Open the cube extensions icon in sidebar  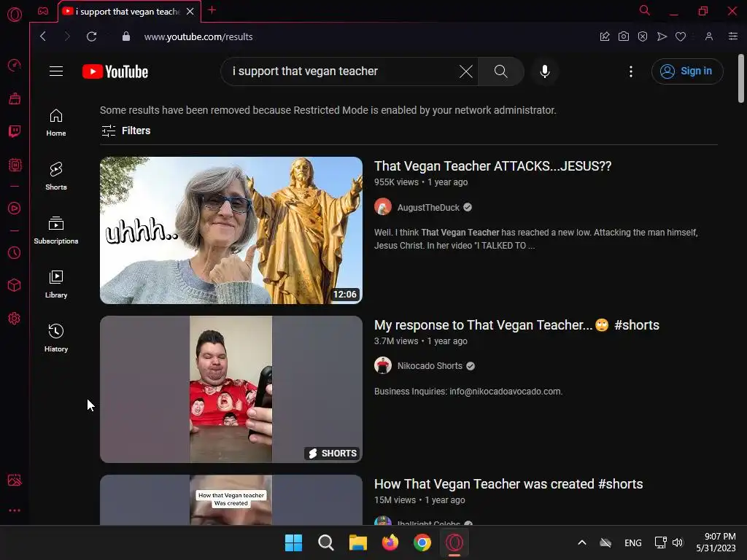click(x=15, y=285)
